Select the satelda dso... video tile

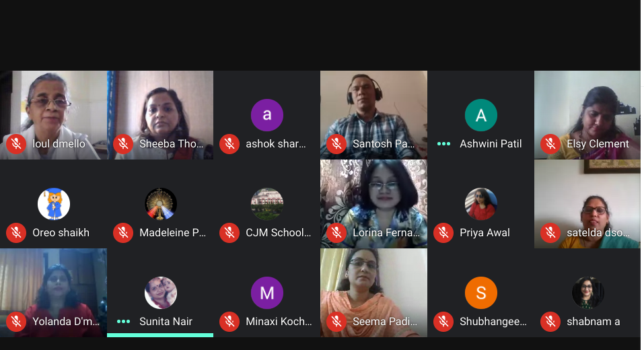[x=587, y=204]
